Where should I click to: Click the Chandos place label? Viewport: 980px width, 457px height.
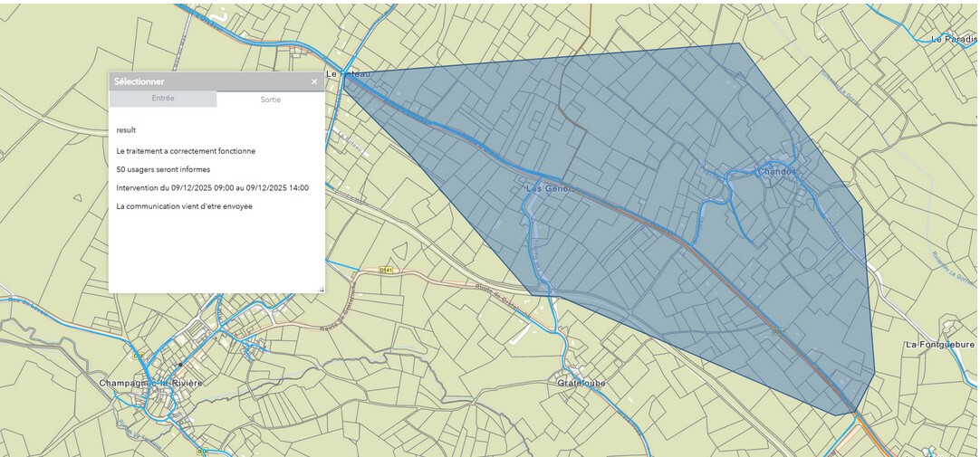pyautogui.click(x=776, y=171)
